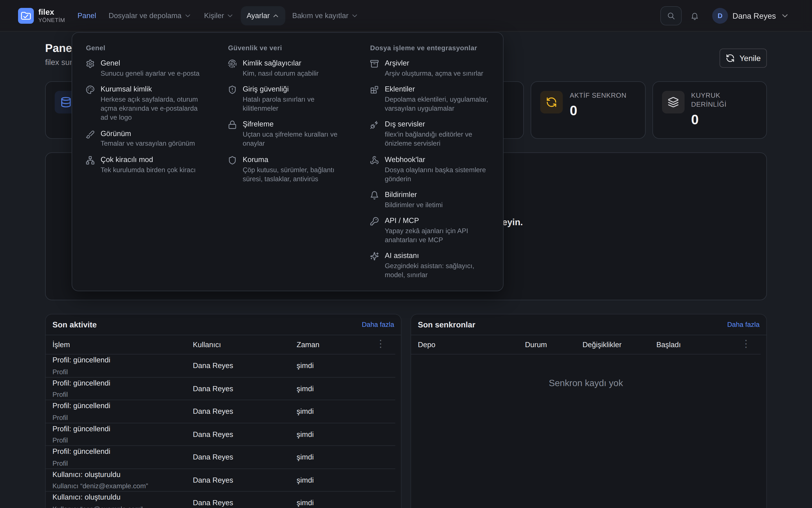812x508 pixels.
Task: Select the deniz@example.com user created row
Action: click(x=220, y=480)
